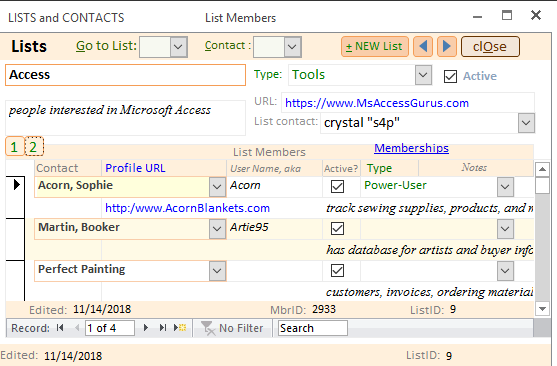
Task: Open contact dropdown for Martin, Booker
Action: tap(217, 228)
